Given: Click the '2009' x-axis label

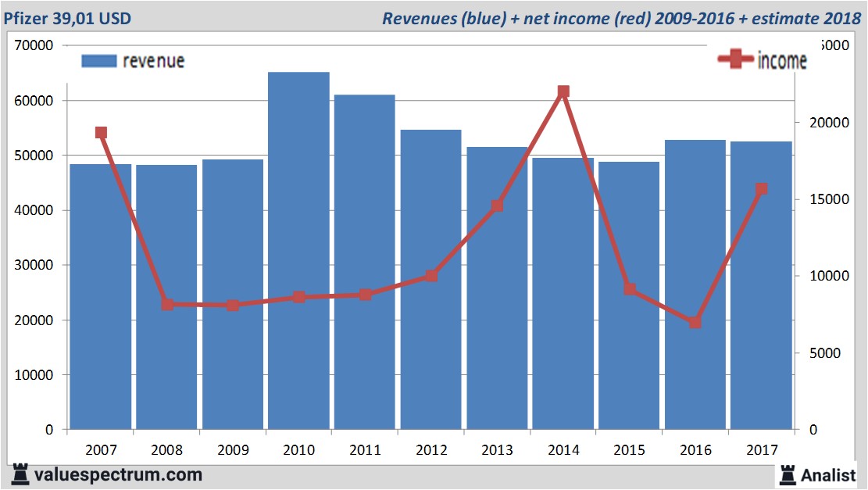Looking at the screenshot, I should pos(233,449).
